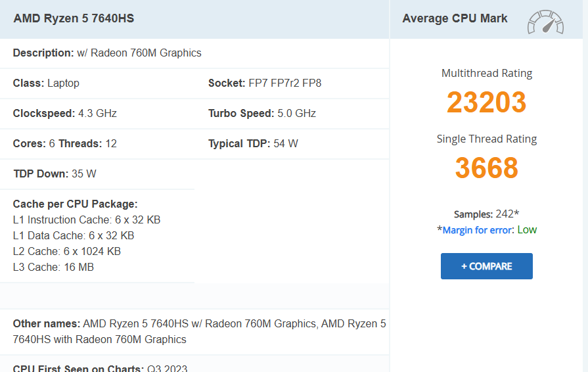Screen dimensions: 588x372
Task: Click the AMD Ryzen 5 7640HS heading
Action: (74, 18)
